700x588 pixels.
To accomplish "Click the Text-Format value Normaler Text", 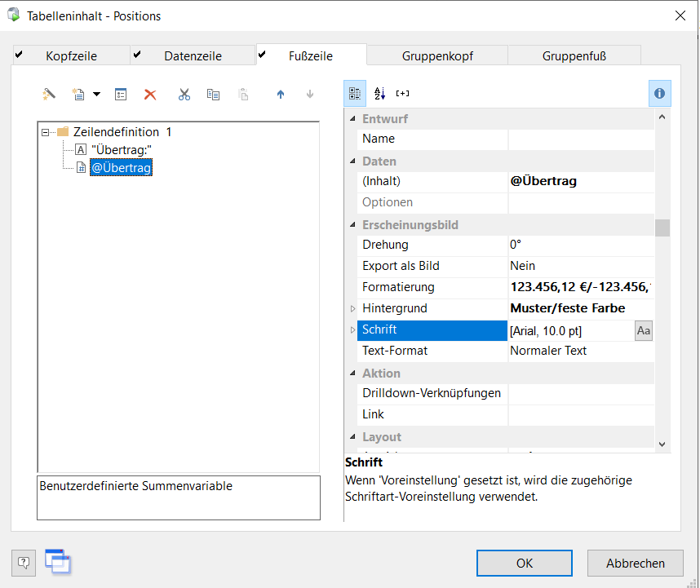I will [581, 351].
